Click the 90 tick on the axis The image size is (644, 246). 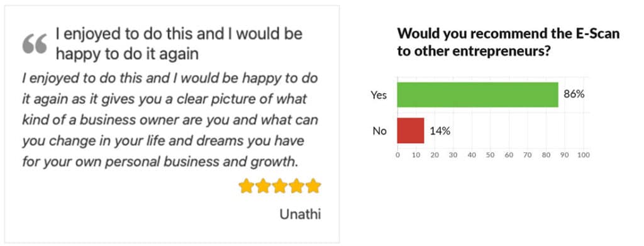565,155
